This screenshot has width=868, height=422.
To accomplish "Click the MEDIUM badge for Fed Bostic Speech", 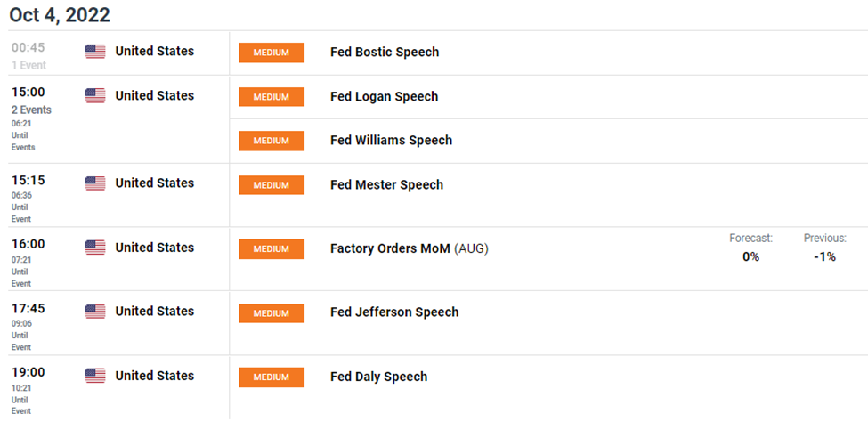I will (x=272, y=53).
